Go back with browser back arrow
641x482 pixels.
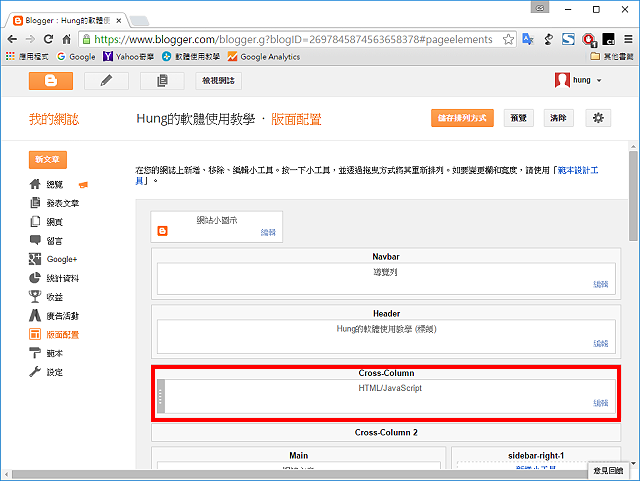point(12,39)
